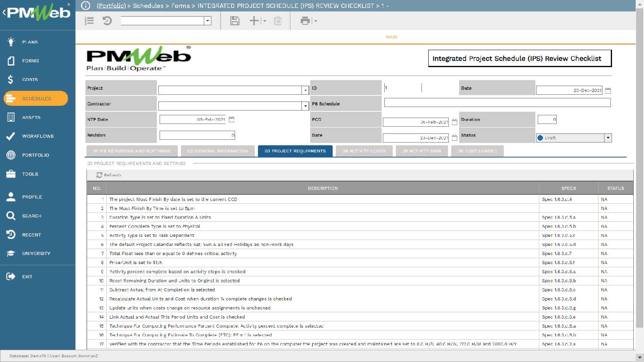Expand the add (plus) dropdown arrow
This screenshot has width=644, height=362.
tap(265, 21)
